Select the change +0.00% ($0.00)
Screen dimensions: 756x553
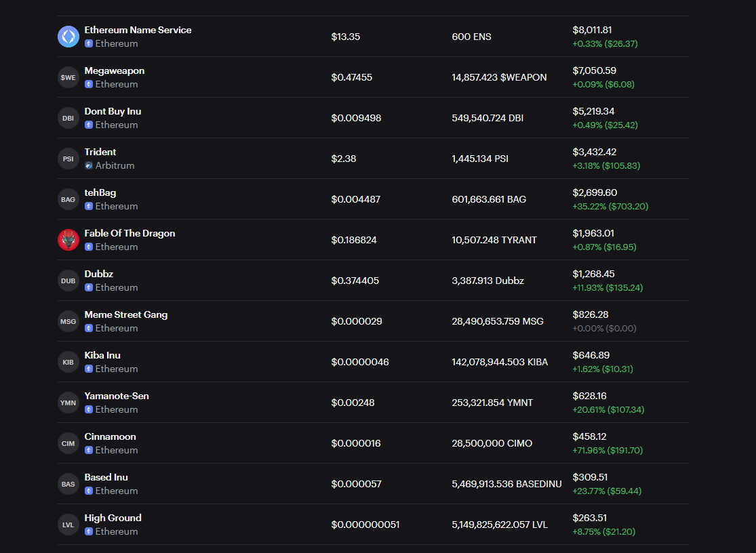coord(605,328)
